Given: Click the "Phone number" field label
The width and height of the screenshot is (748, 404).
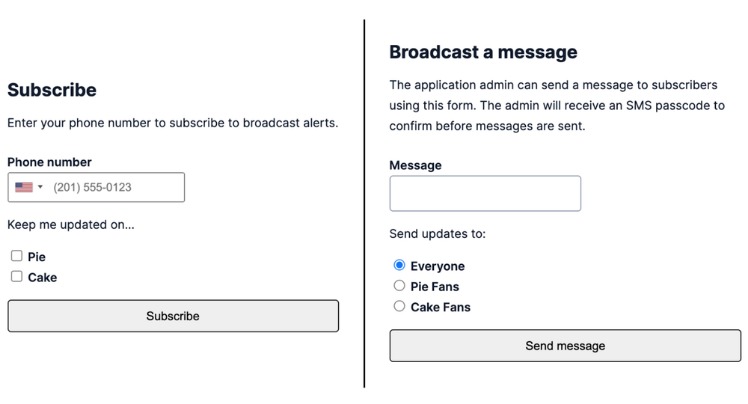Looking at the screenshot, I should coord(49,162).
